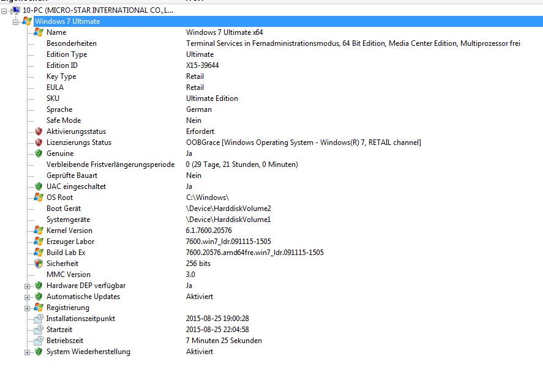
Task: Click the install time 2015-08-25 19:00:28
Action: (217, 319)
